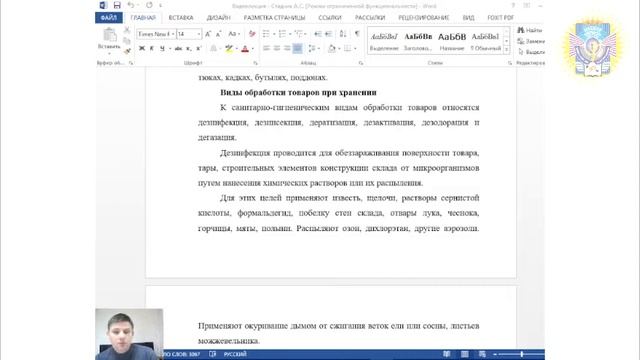This screenshot has height=360, width=640.
Task: Click РУССКИЙ language indicator in status bar
Action: (x=235, y=354)
